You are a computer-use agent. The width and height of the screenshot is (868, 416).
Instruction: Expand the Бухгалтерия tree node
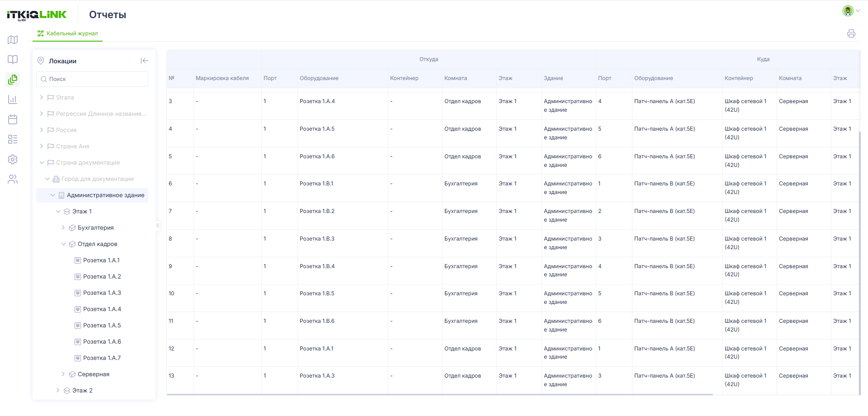pyautogui.click(x=63, y=227)
